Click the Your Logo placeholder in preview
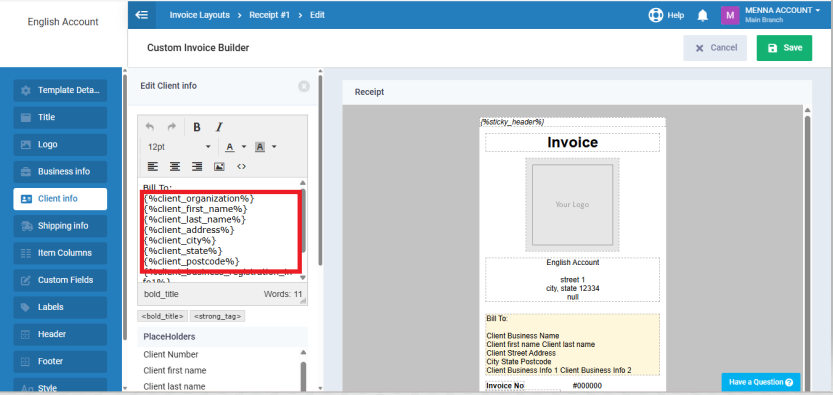The height and width of the screenshot is (395, 833). click(x=572, y=204)
